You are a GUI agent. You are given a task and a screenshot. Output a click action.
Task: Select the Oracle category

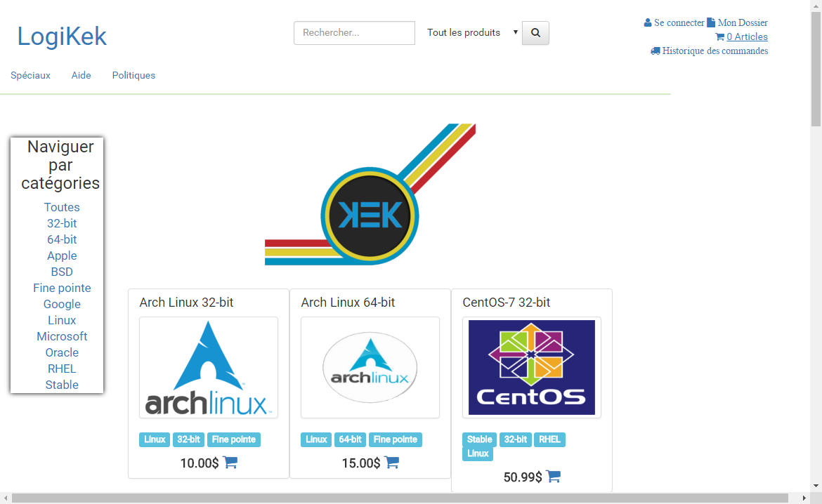(x=62, y=352)
